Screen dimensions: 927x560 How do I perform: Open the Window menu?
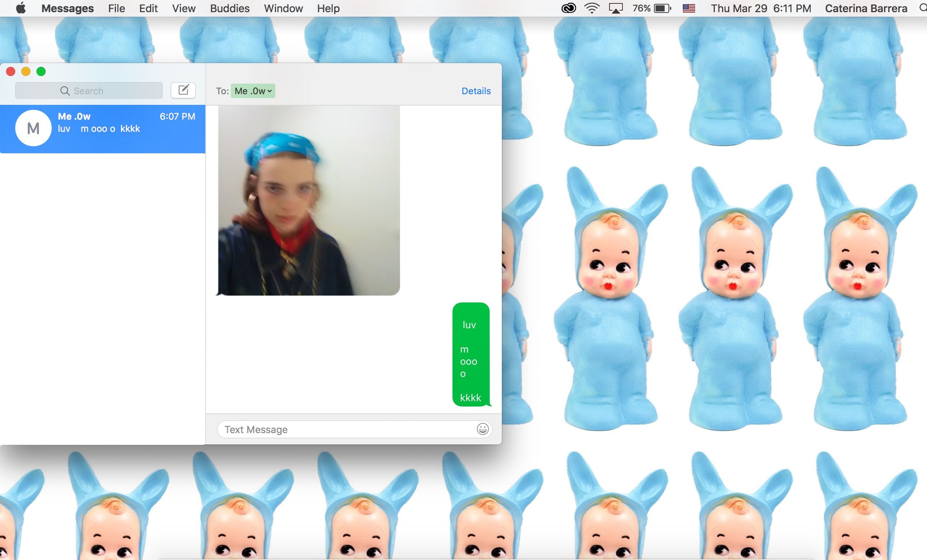(283, 8)
